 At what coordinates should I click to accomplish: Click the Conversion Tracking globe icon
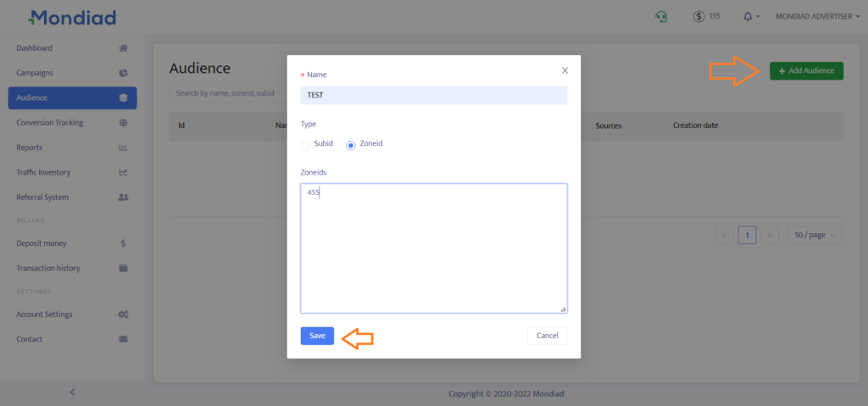click(123, 123)
